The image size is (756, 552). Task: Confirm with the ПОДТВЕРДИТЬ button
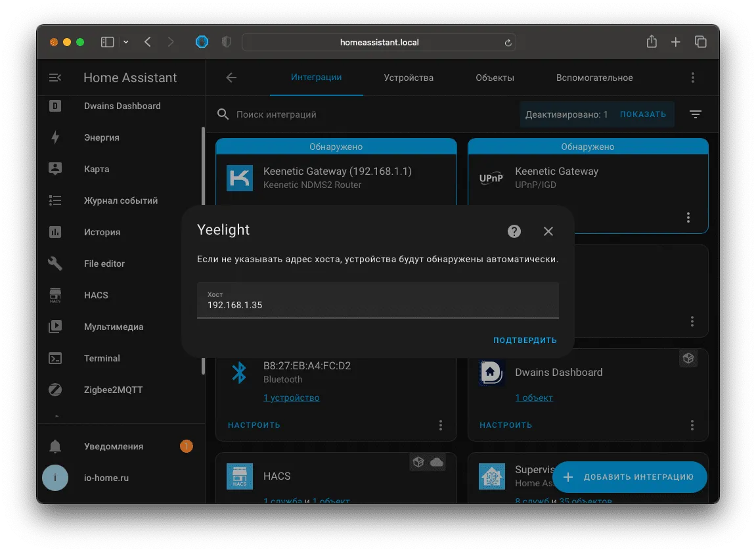click(x=525, y=340)
